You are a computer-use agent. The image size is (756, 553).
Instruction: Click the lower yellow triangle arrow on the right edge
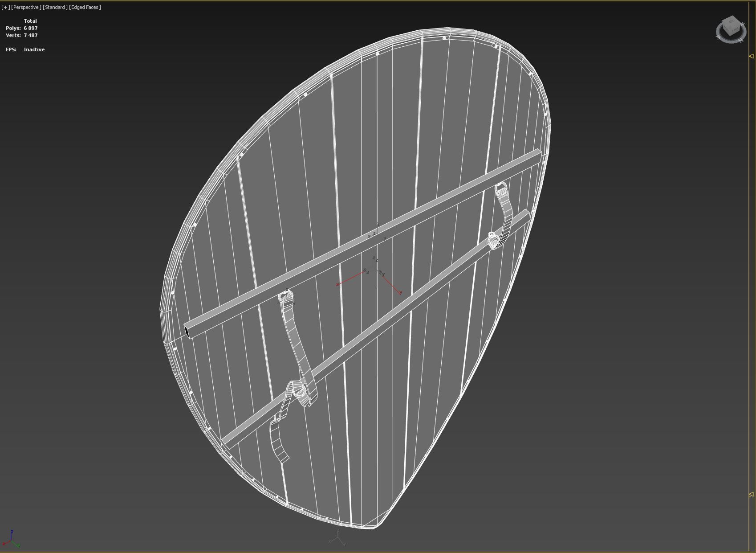(751, 495)
